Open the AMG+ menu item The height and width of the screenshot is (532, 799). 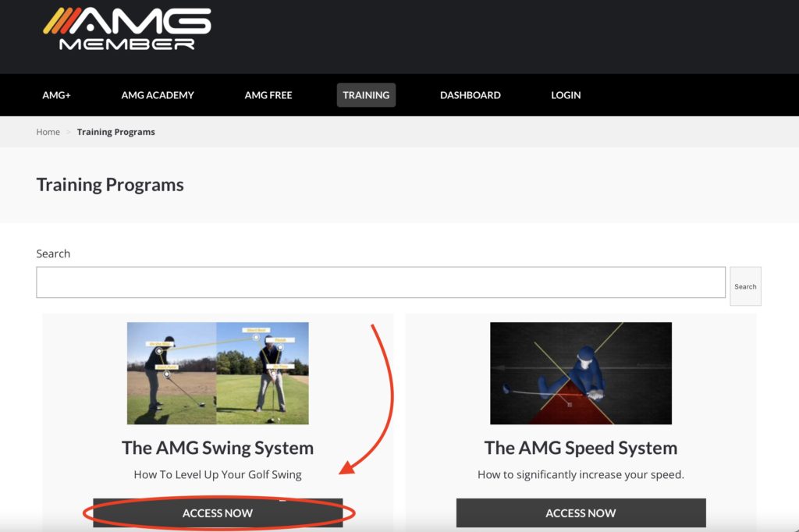56,95
